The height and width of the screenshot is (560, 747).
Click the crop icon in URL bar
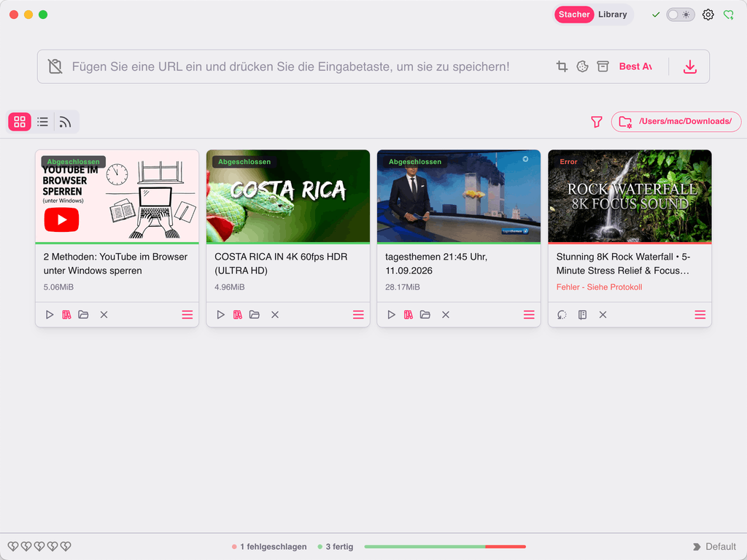pyautogui.click(x=562, y=66)
